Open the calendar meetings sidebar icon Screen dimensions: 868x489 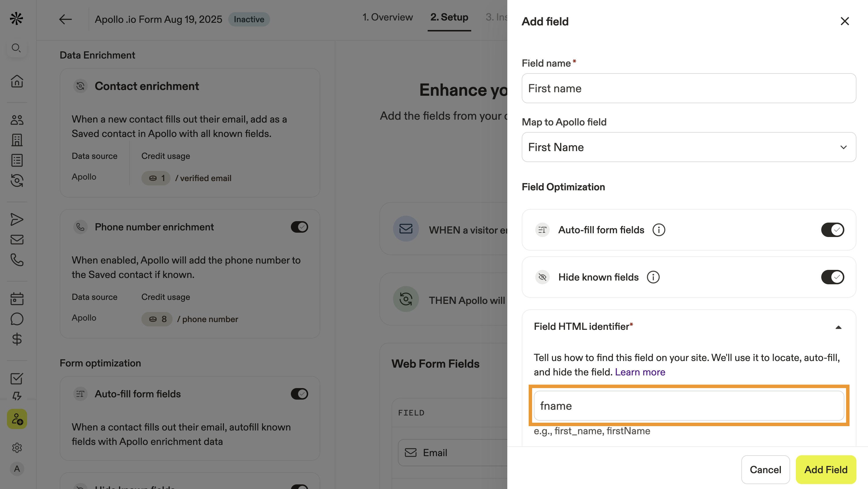coord(16,299)
